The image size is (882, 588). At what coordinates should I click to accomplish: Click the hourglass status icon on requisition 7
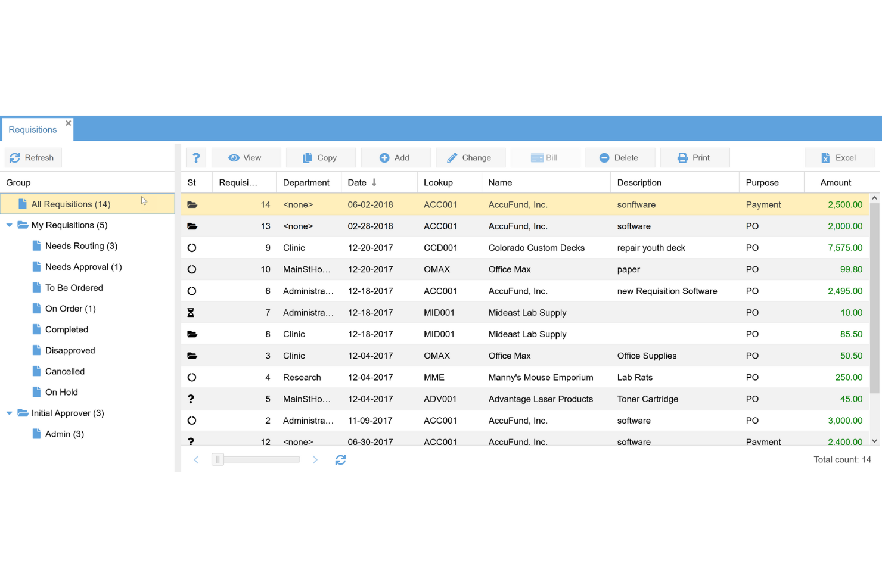click(x=191, y=312)
